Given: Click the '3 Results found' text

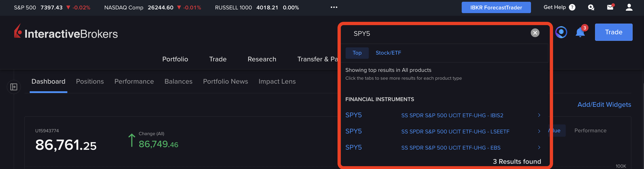Looking at the screenshot, I should tap(517, 162).
